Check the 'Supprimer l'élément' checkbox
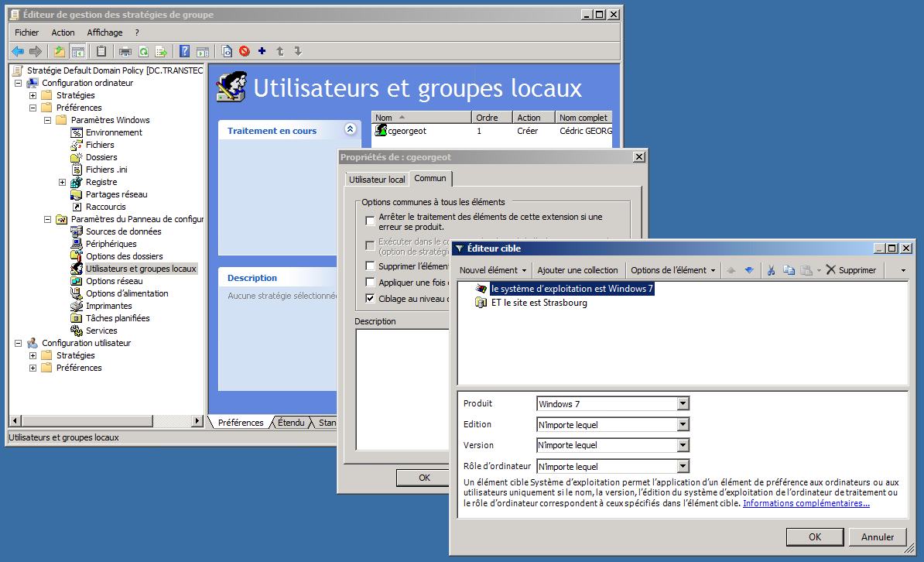Viewport: 924px width, 562px height. 370,266
